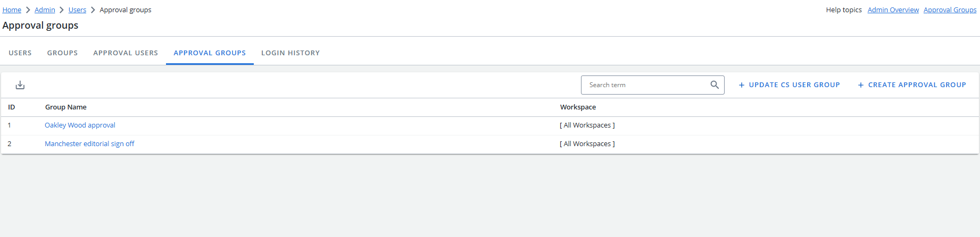Go to Users breadcrumb link
The width and height of the screenshot is (980, 237).
click(77, 10)
